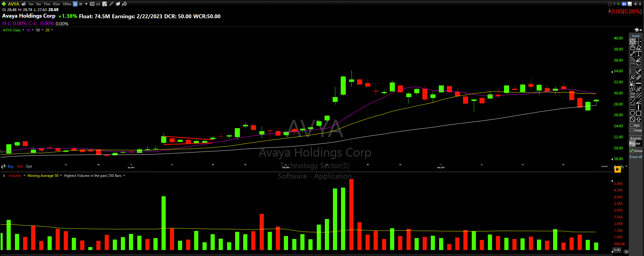Click the four-arrow move icon
The height and width of the screenshot is (256, 644).
coord(635,4)
